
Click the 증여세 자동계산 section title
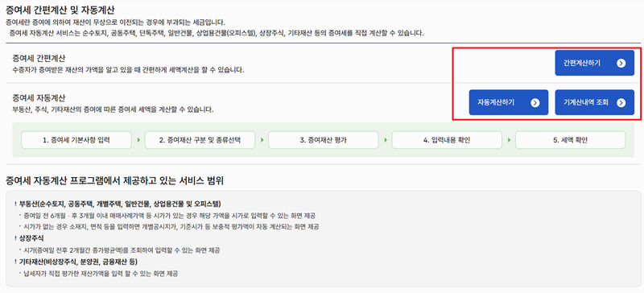click(39, 98)
